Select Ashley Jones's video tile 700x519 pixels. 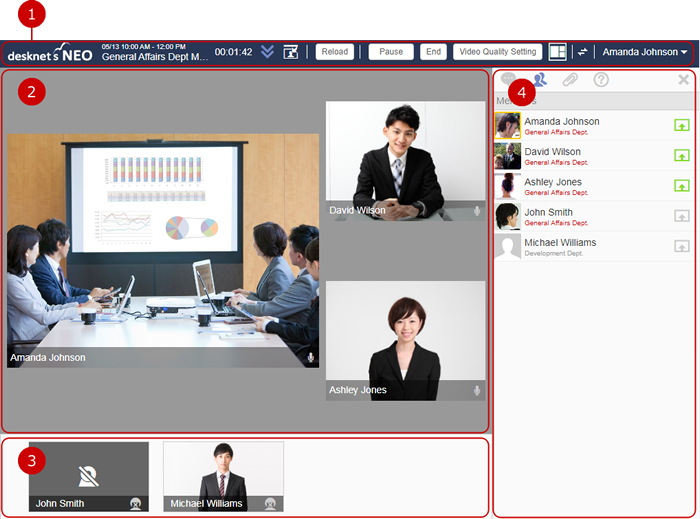tap(405, 340)
